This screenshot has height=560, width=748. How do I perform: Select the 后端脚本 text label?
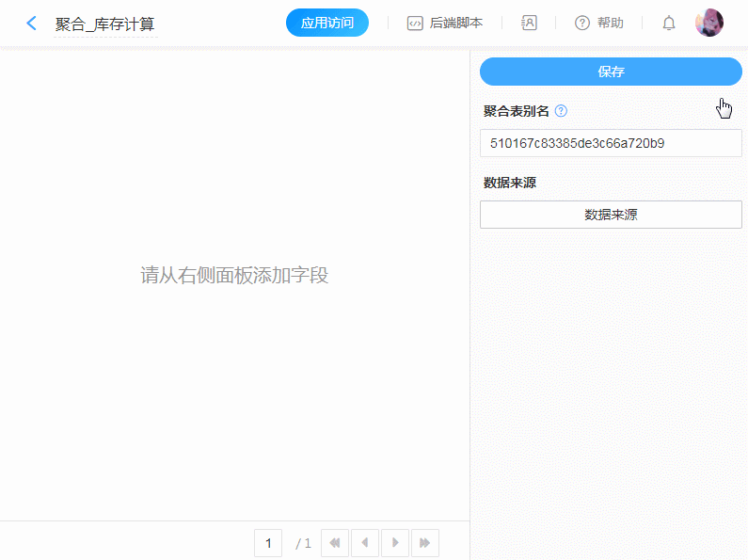(456, 24)
